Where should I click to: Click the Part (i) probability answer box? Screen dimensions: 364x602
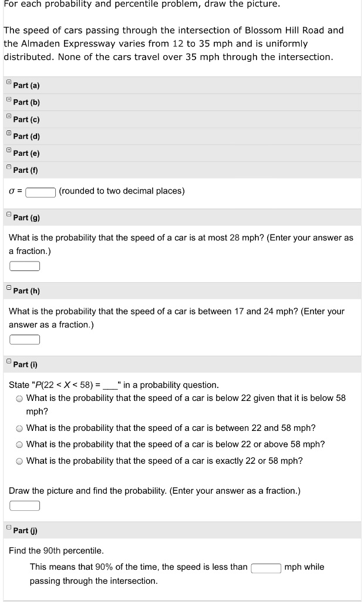pyautogui.click(x=24, y=505)
